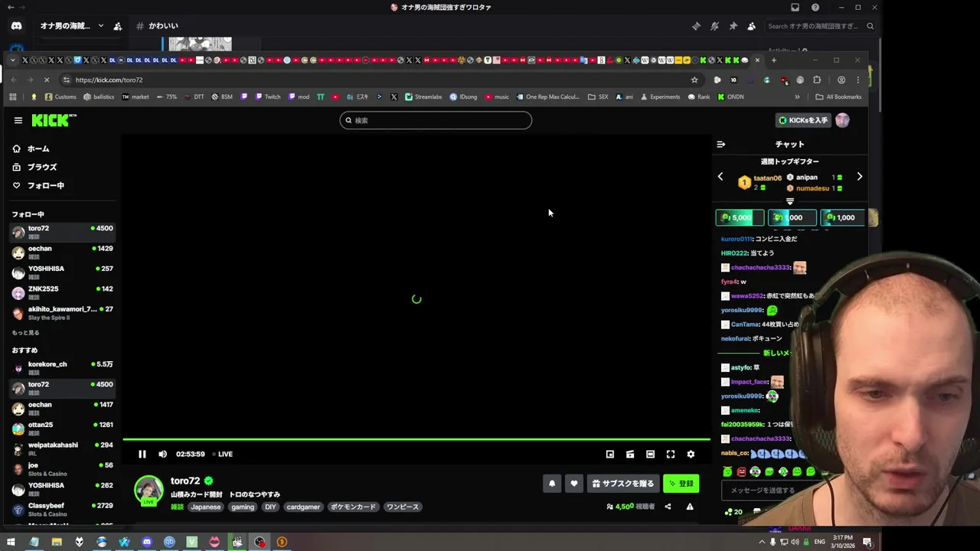Screen dimensions: 980x551
Task: Open recommended korekore_ch channel
Action: (x=63, y=368)
